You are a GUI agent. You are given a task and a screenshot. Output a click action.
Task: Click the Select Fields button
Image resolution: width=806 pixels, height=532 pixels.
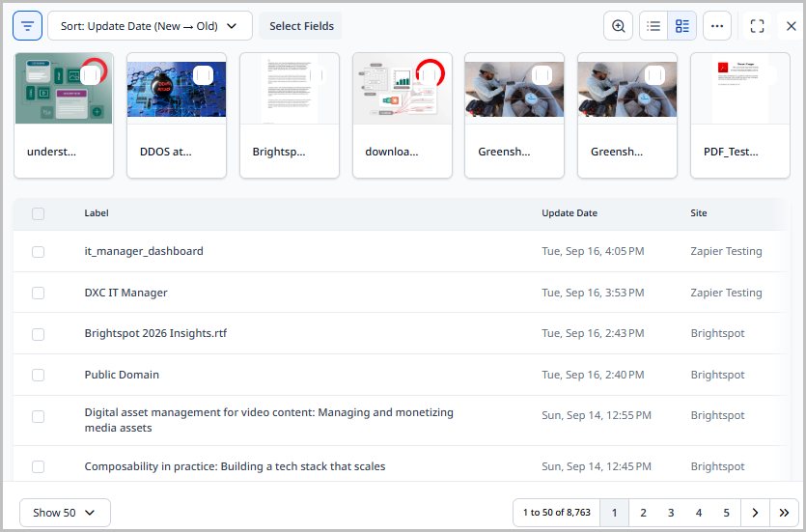(x=301, y=26)
